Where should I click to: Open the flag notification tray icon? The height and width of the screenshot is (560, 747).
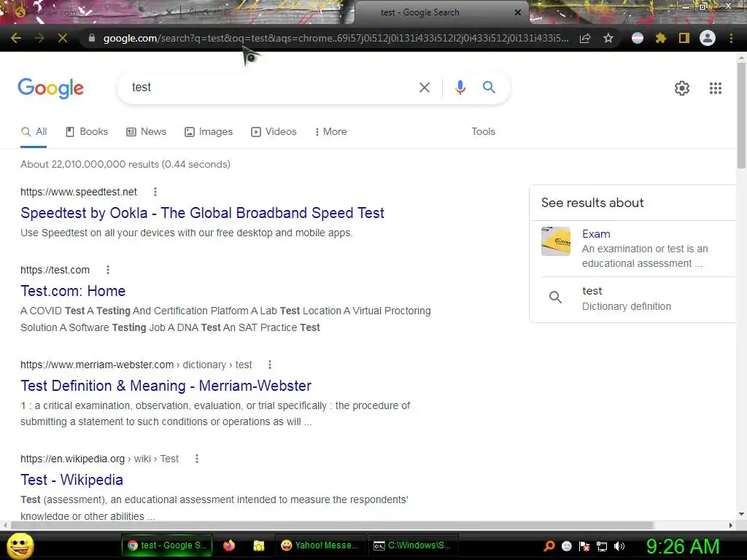[x=584, y=546]
